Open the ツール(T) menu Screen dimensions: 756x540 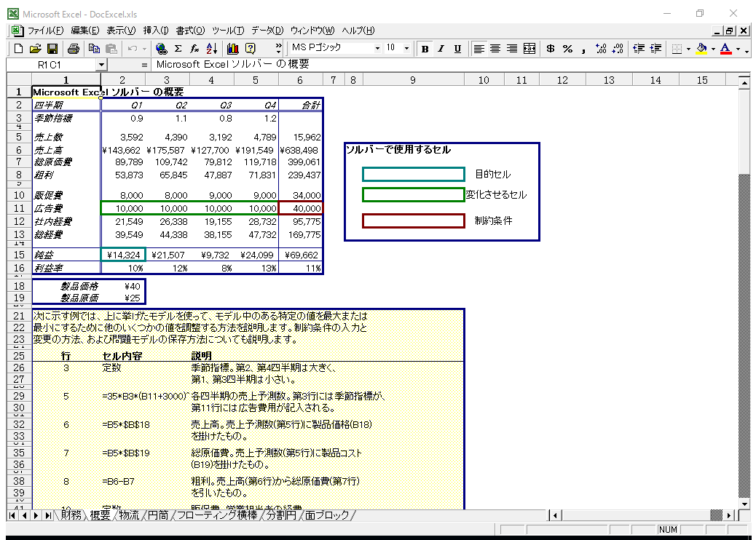point(228,31)
